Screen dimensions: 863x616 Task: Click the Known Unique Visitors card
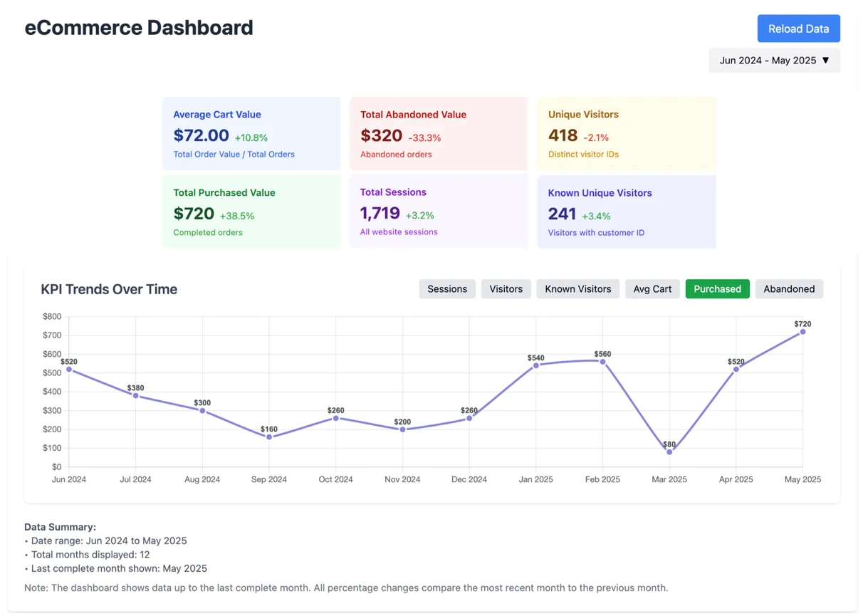(x=626, y=212)
